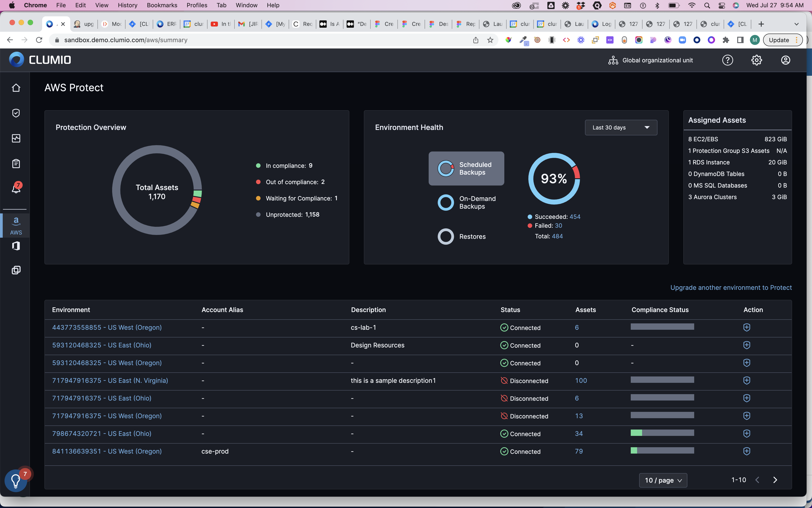
Task: Open the History menu
Action: [128, 5]
